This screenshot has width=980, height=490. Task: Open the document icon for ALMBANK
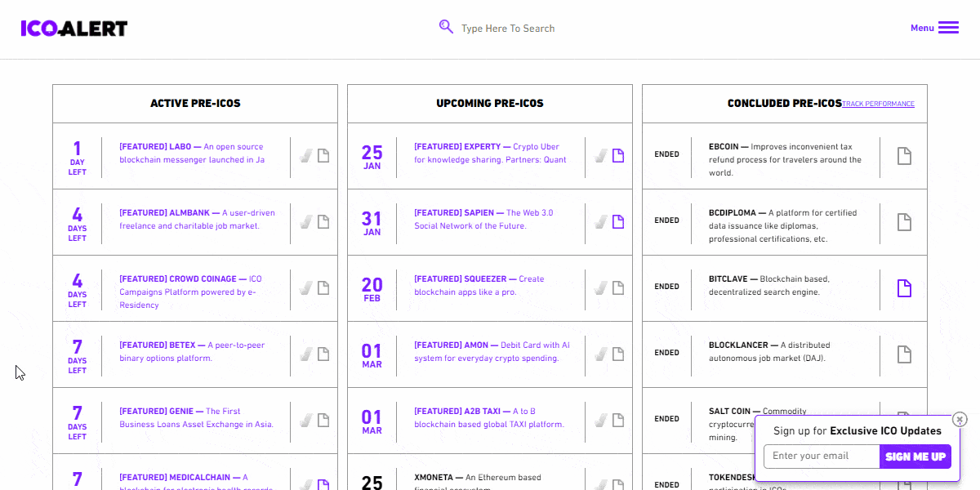(x=323, y=221)
